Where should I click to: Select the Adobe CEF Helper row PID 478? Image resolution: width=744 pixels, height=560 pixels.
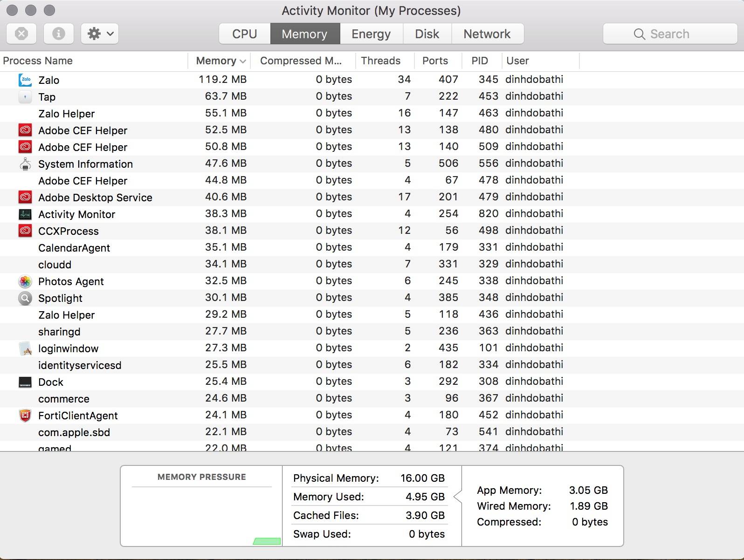click(x=372, y=180)
